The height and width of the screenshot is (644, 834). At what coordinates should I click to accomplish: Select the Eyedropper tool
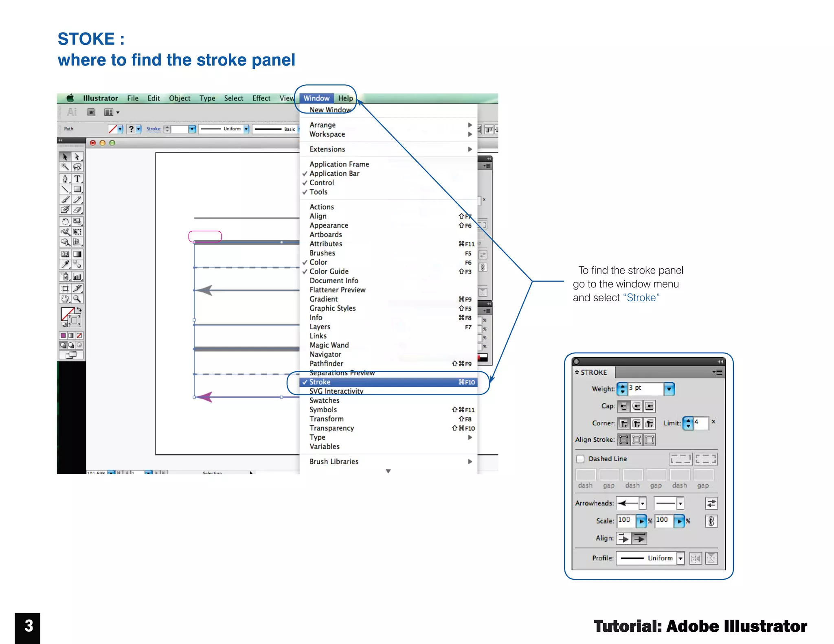pos(65,264)
